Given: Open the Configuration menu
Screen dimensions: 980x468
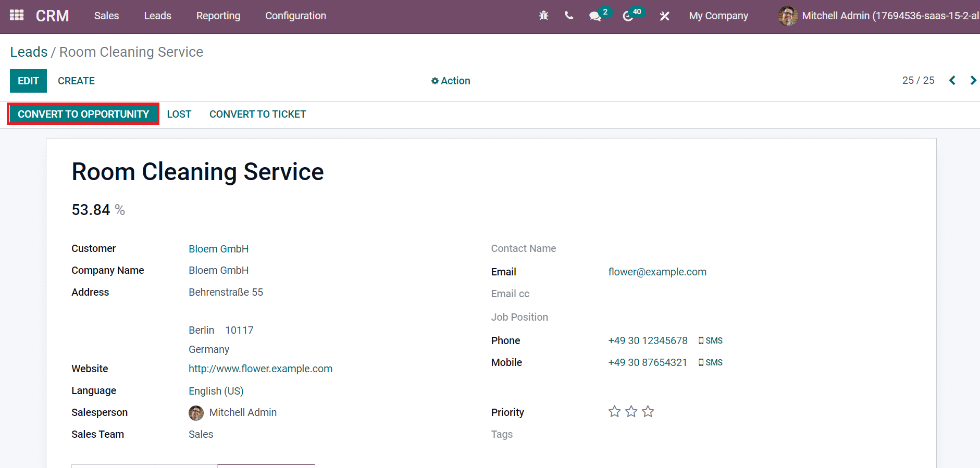Looking at the screenshot, I should click(295, 16).
